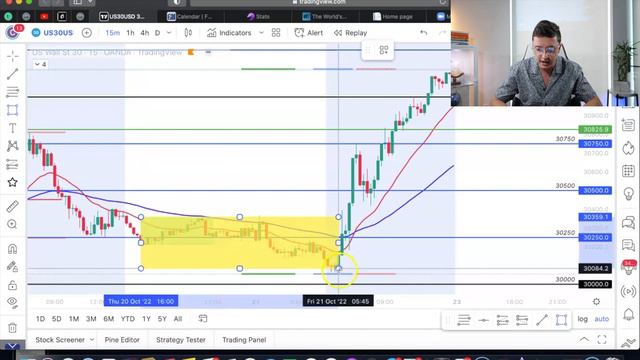The width and height of the screenshot is (640, 360).
Task: Expand the Stock Screener dropdown arrow
Action: (x=92, y=340)
